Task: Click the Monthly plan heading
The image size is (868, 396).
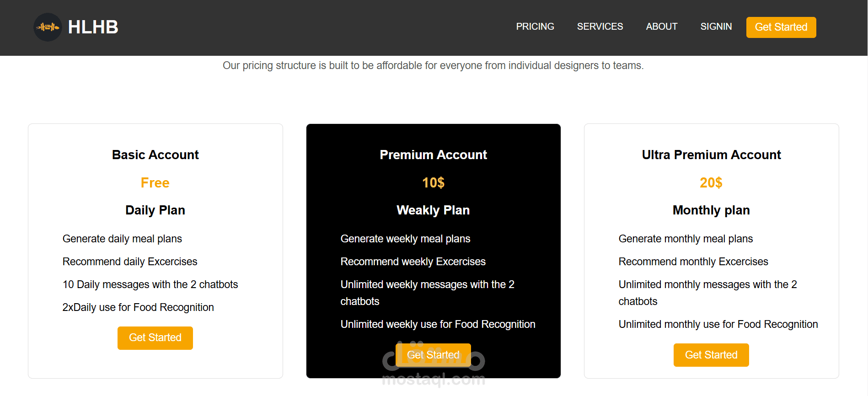Action: pyautogui.click(x=711, y=210)
